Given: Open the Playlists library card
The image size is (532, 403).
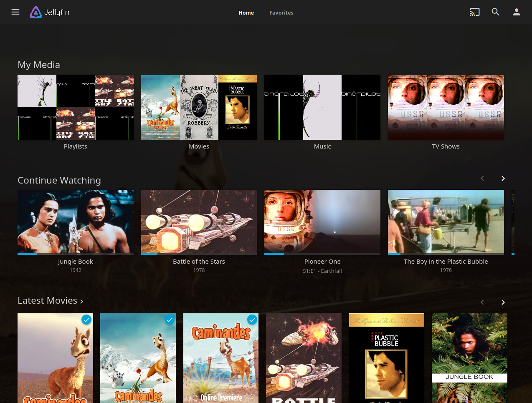Looking at the screenshot, I should click(76, 107).
